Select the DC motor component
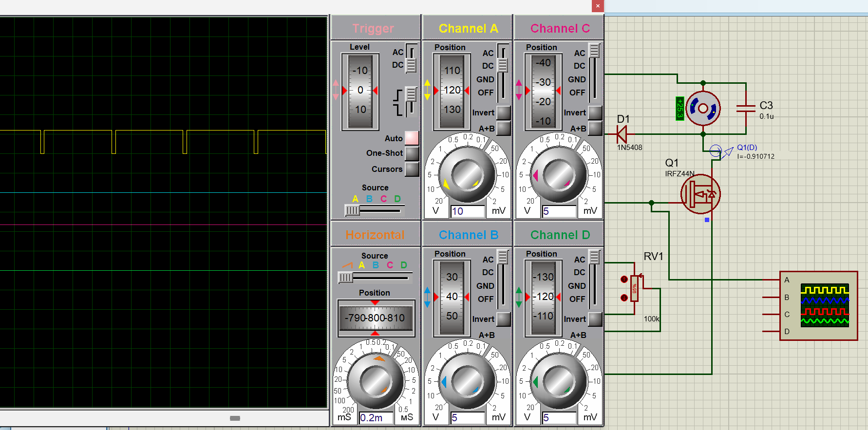This screenshot has width=868, height=430. [x=703, y=108]
